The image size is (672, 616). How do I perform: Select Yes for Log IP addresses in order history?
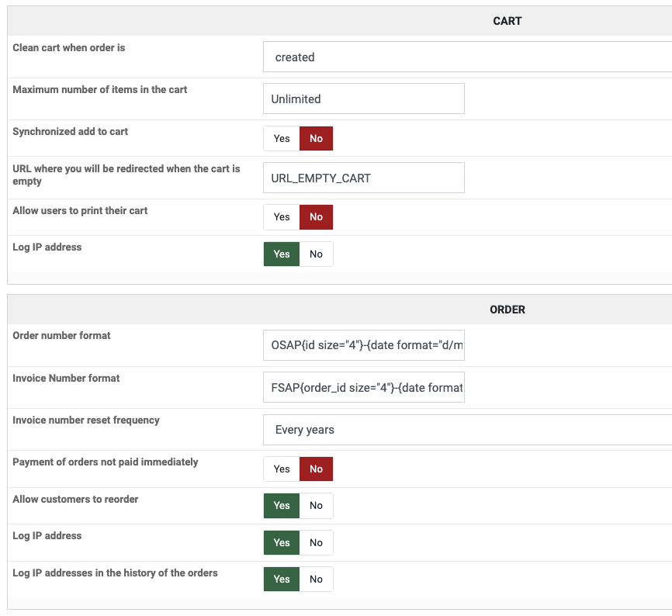[282, 580]
